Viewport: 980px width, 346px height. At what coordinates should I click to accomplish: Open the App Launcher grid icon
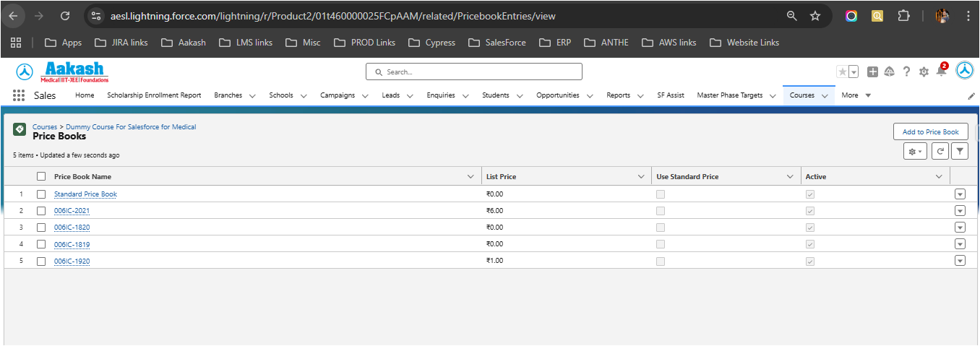point(19,95)
